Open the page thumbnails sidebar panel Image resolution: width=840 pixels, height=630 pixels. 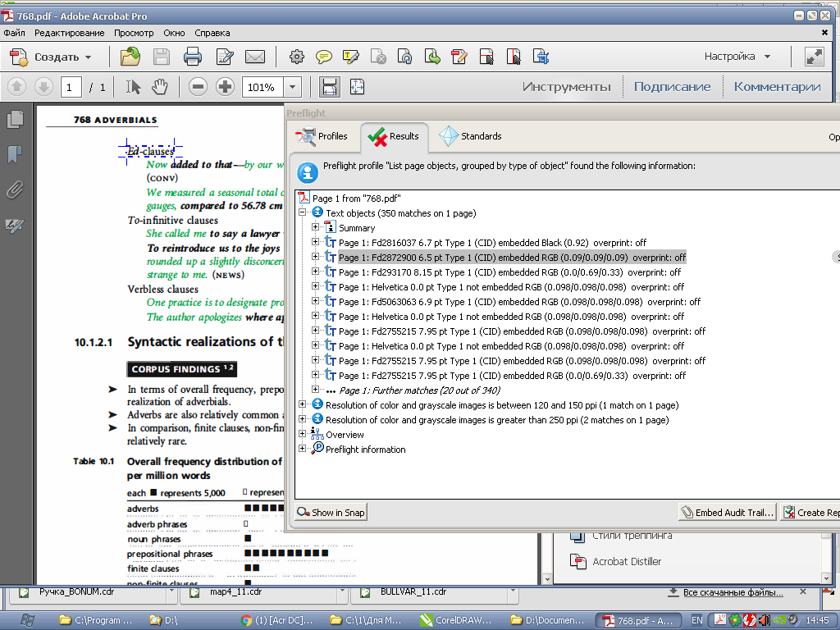click(15, 119)
